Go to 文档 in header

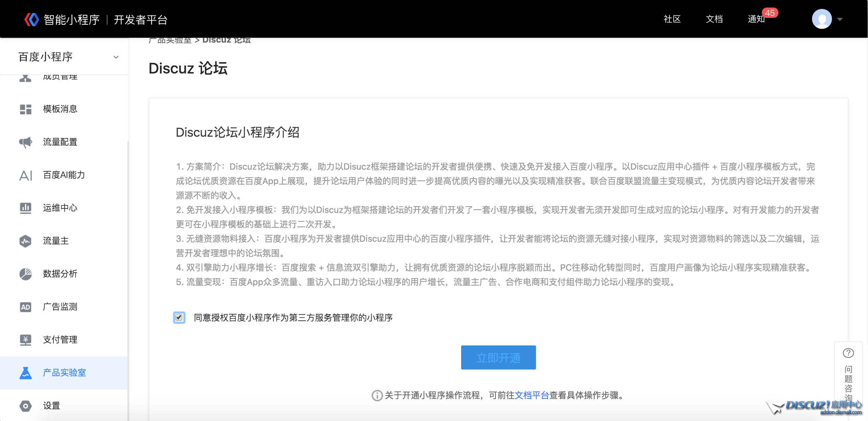point(714,19)
